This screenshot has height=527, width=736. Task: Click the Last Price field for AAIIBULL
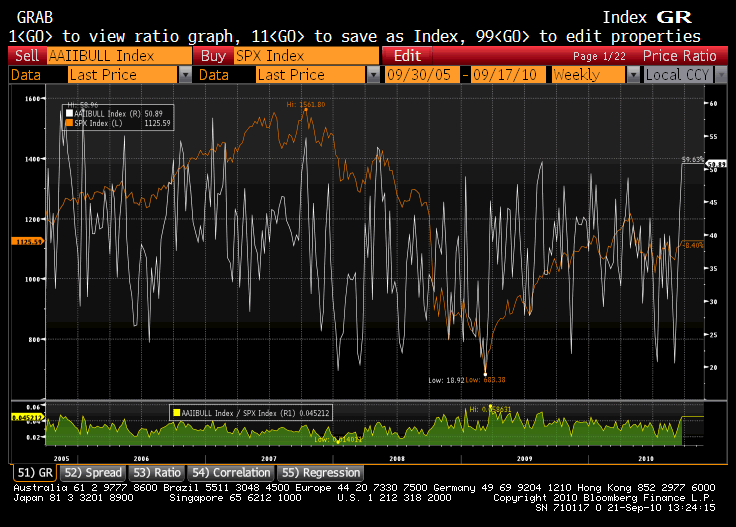(123, 75)
